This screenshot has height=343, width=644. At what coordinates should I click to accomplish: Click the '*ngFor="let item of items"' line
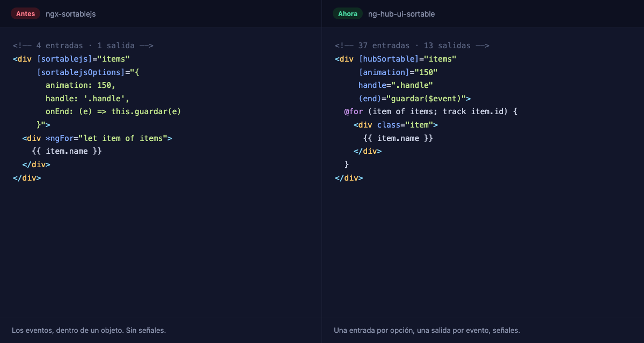(x=97, y=138)
